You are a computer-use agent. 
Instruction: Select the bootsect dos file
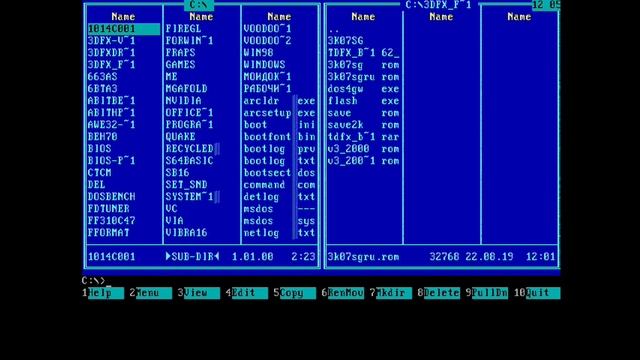click(x=279, y=173)
